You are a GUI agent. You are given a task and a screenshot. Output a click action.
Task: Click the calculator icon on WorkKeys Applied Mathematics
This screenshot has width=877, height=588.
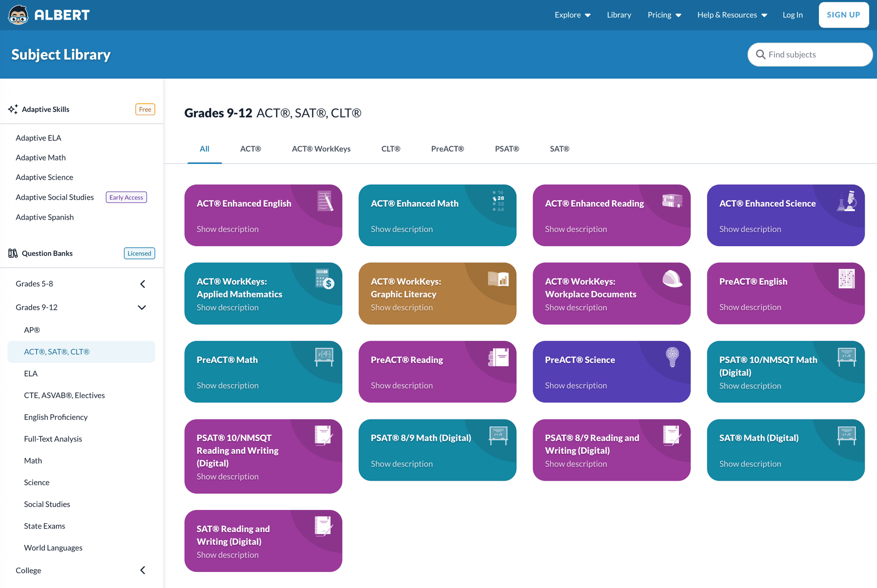tap(324, 279)
